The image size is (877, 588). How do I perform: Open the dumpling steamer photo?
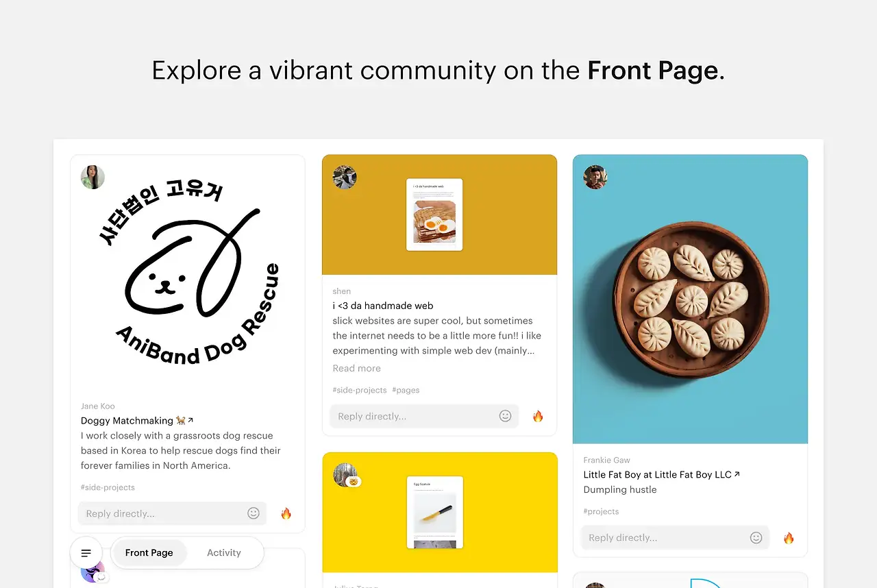691,299
